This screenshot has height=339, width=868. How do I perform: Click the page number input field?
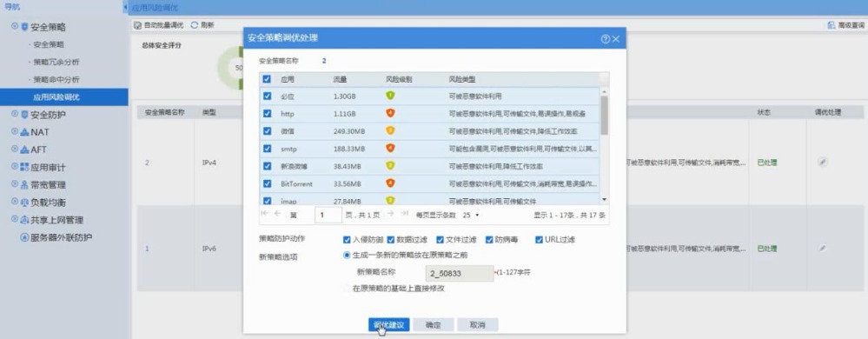pos(328,215)
